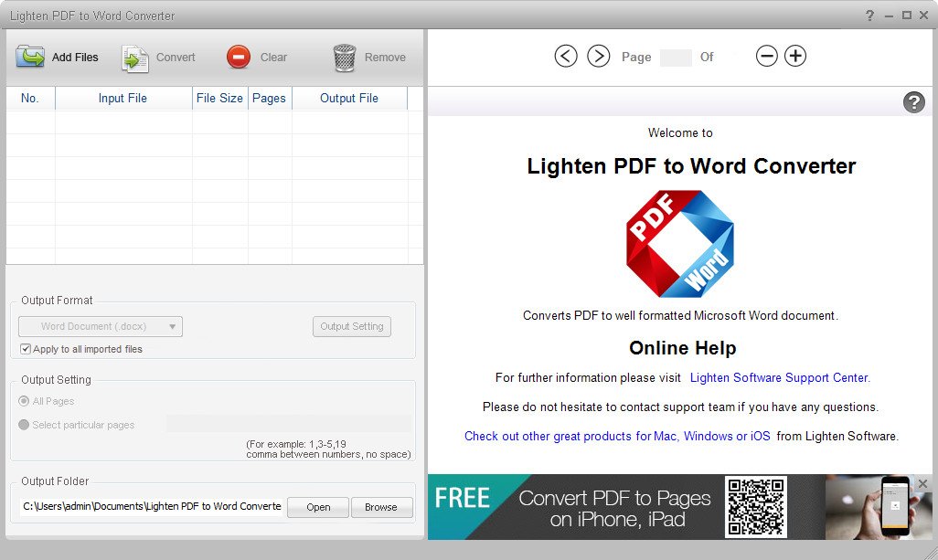Click the Open output folder button
This screenshot has height=560, width=938.
318,507
